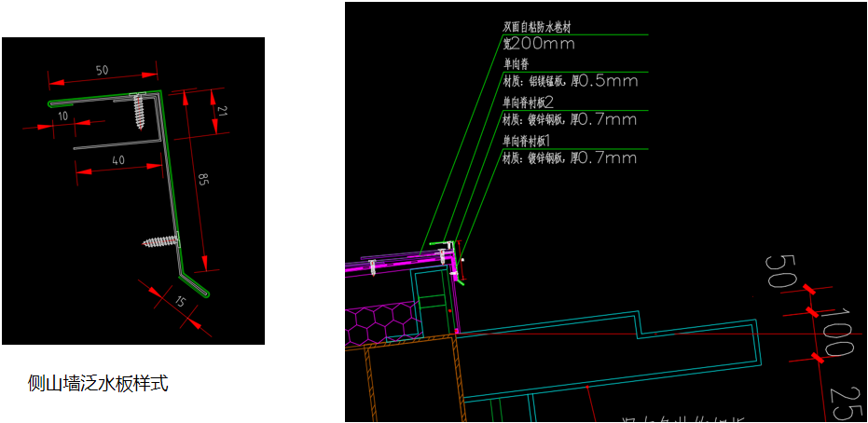Click the lower screw in the flashing detail
The height and width of the screenshot is (423, 868).
pos(159,241)
